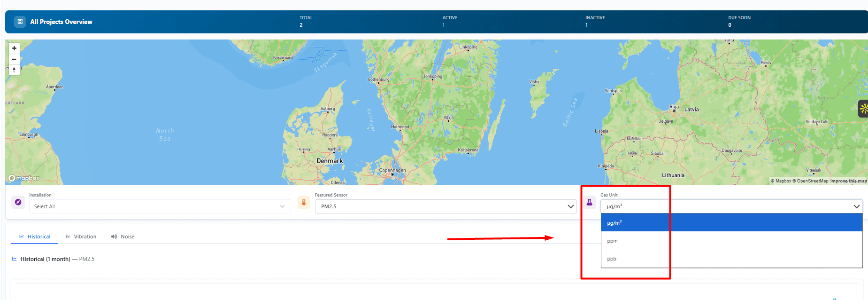Click Copenhagen on the map

pos(392,172)
